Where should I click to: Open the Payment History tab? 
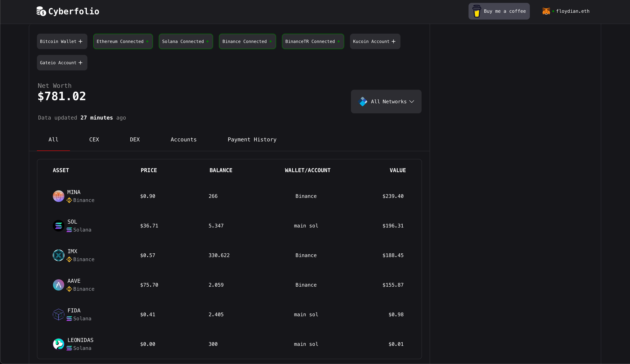point(252,139)
